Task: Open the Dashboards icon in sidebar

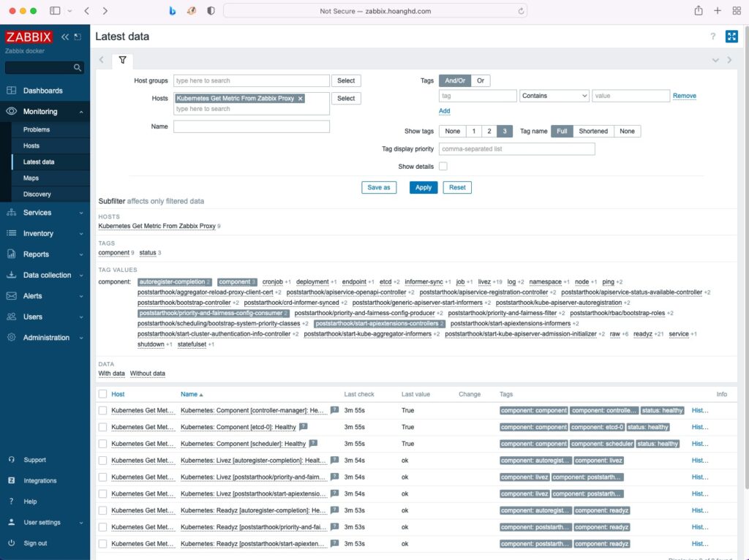Action: [12, 91]
